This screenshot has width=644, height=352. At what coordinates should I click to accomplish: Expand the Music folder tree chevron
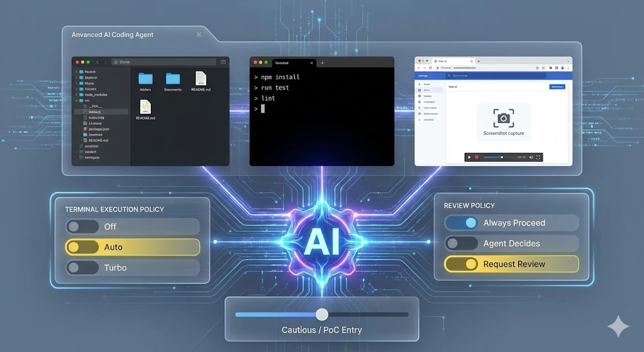77,83
